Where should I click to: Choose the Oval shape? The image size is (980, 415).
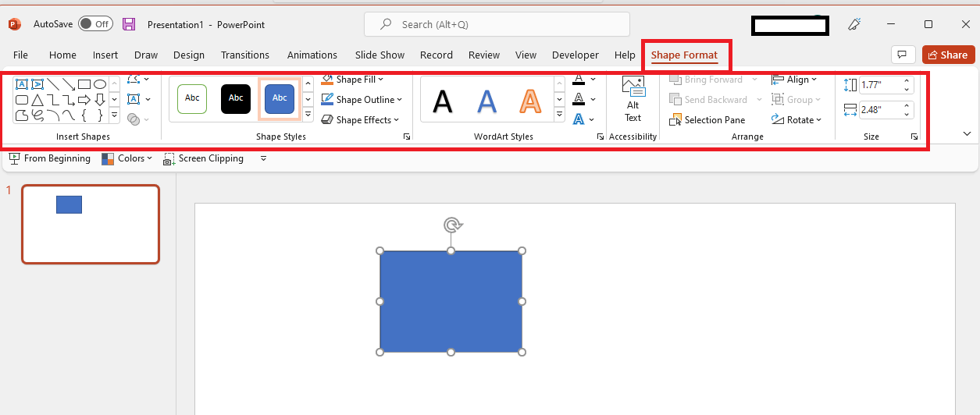(x=100, y=84)
